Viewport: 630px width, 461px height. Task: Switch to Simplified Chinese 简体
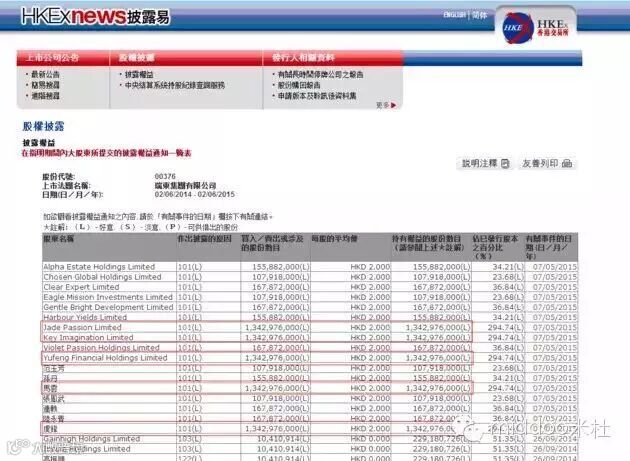(x=479, y=15)
